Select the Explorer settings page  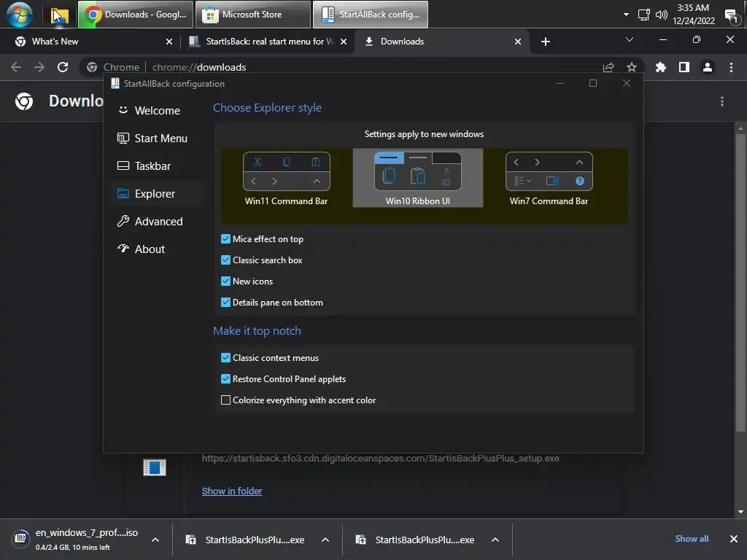click(x=158, y=193)
